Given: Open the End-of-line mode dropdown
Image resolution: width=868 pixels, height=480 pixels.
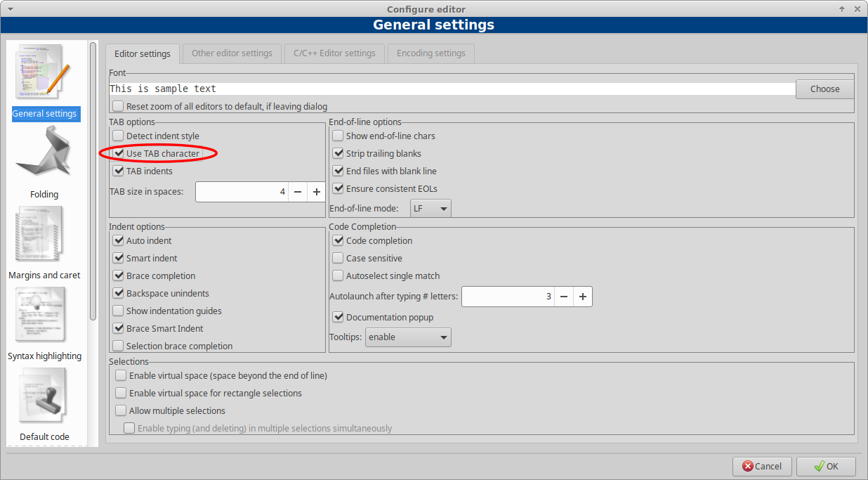Looking at the screenshot, I should [x=430, y=209].
